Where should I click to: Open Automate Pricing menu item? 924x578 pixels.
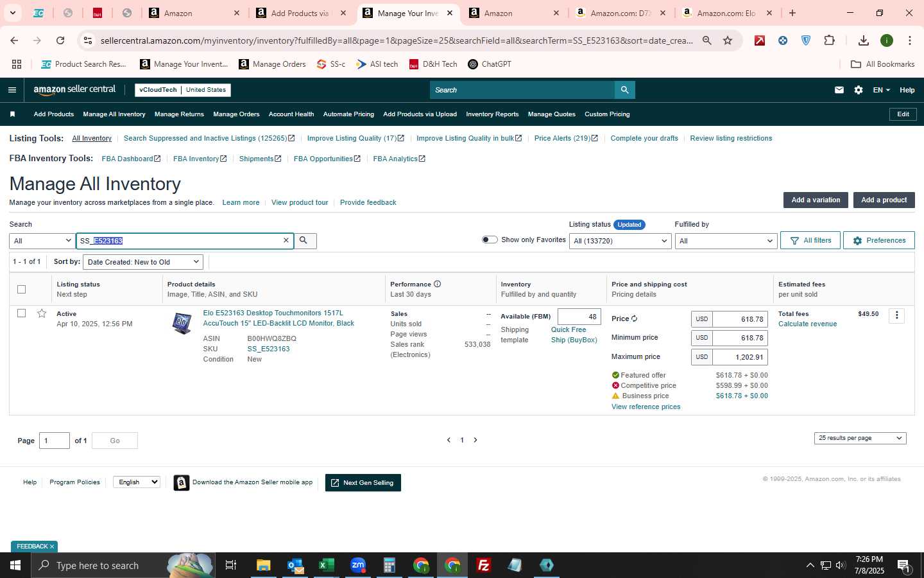tap(348, 114)
